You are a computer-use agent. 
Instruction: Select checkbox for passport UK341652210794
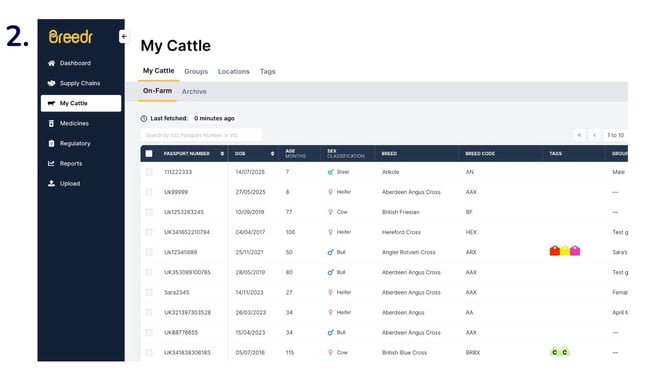point(149,232)
